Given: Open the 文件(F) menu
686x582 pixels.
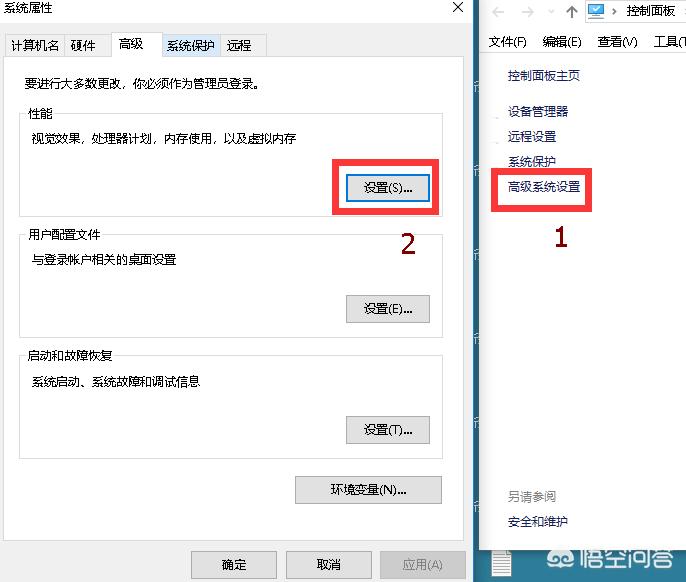Looking at the screenshot, I should click(508, 42).
